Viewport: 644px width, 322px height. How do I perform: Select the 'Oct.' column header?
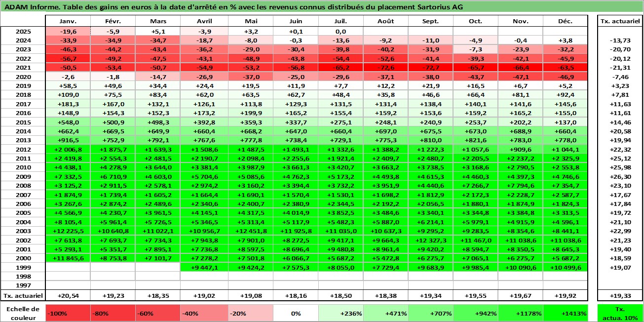pos(475,21)
